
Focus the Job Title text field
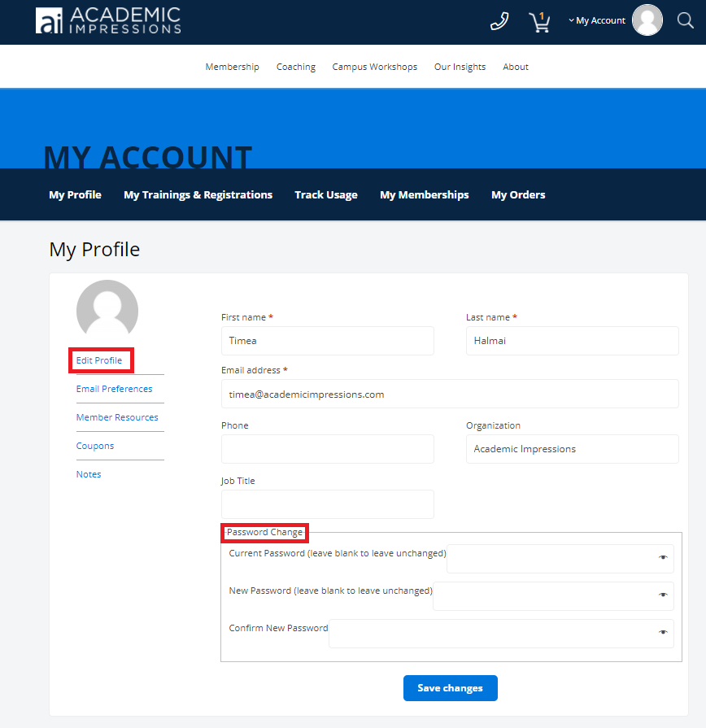(327, 504)
